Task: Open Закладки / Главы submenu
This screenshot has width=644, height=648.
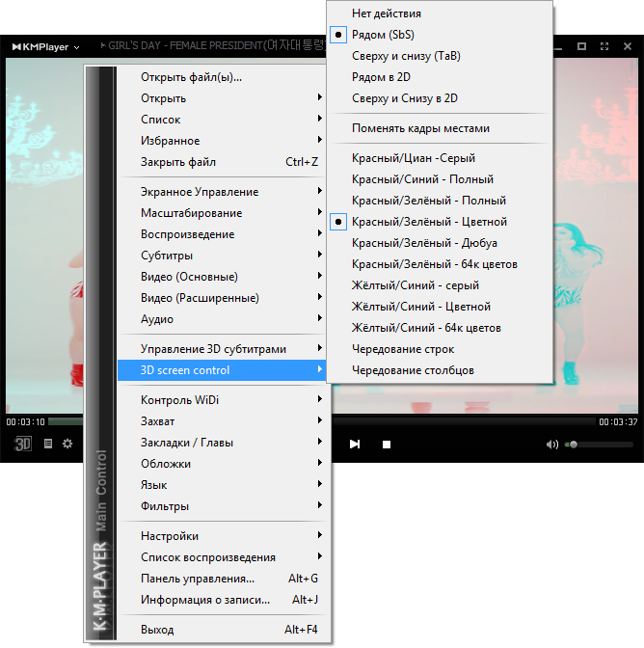Action: pyautogui.click(x=223, y=443)
